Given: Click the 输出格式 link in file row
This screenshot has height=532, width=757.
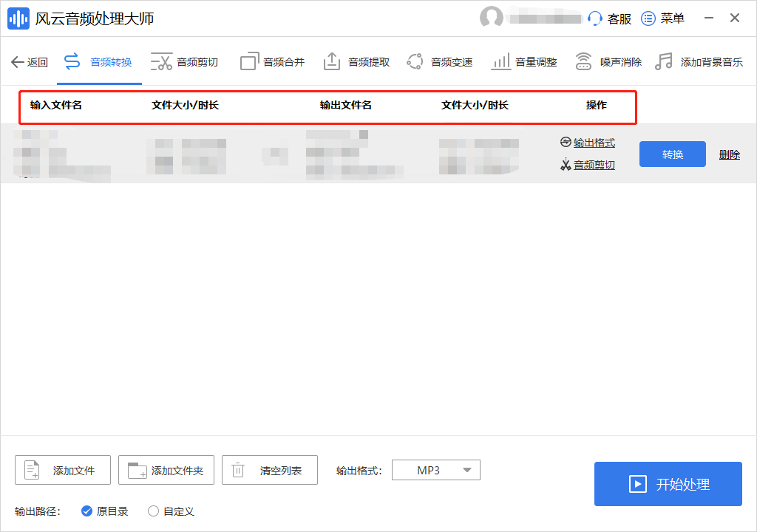Looking at the screenshot, I should [x=594, y=143].
